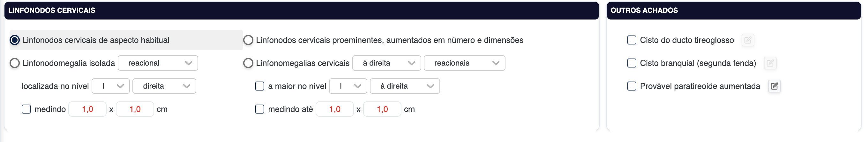Tick Provável paratireoide aumentada checkbox

632,86
